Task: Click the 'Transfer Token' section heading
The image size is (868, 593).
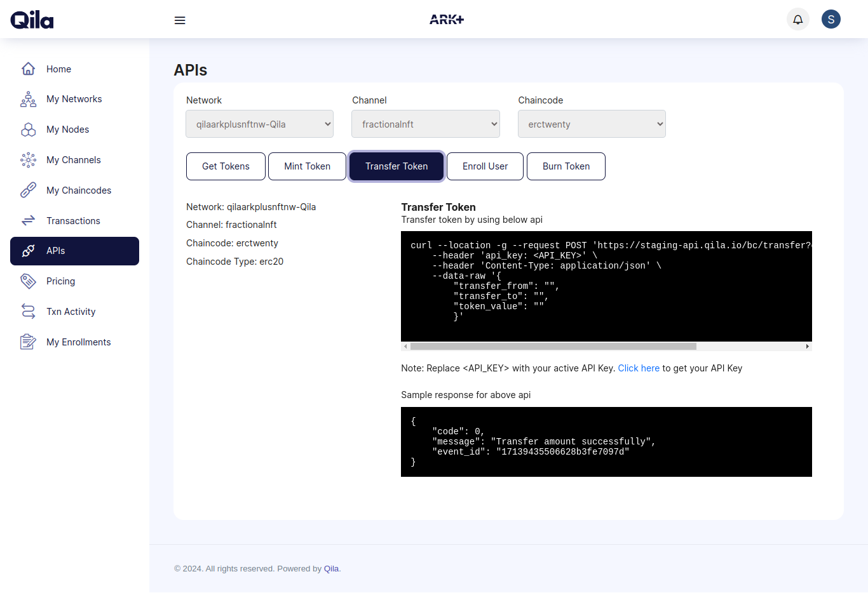Action: pyautogui.click(x=438, y=207)
